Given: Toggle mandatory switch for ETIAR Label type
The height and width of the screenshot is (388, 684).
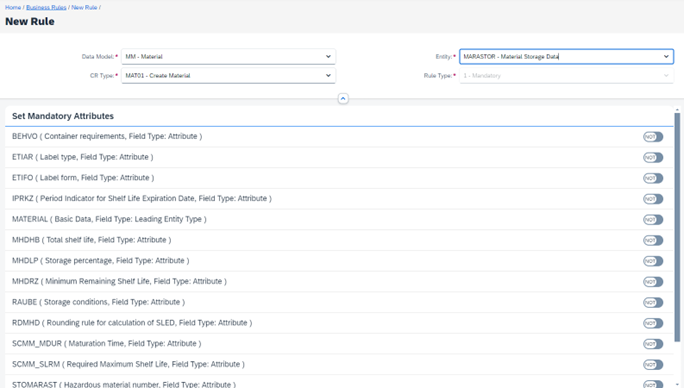Looking at the screenshot, I should pyautogui.click(x=653, y=157).
